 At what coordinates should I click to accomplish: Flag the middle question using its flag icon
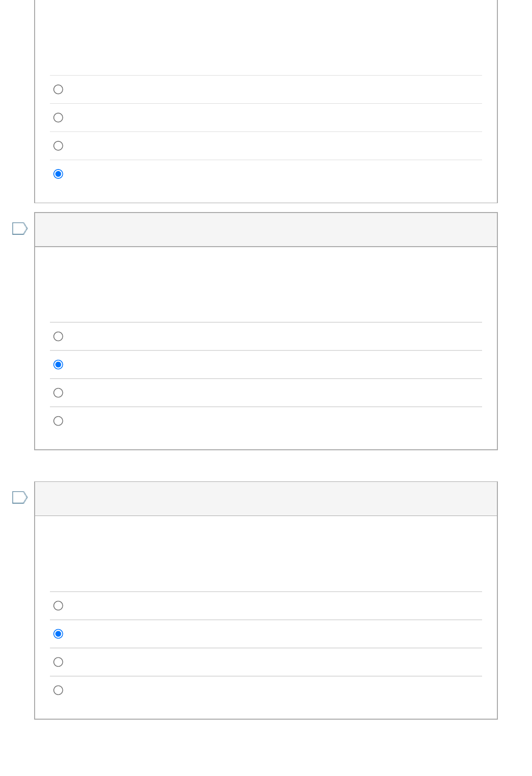point(20,228)
